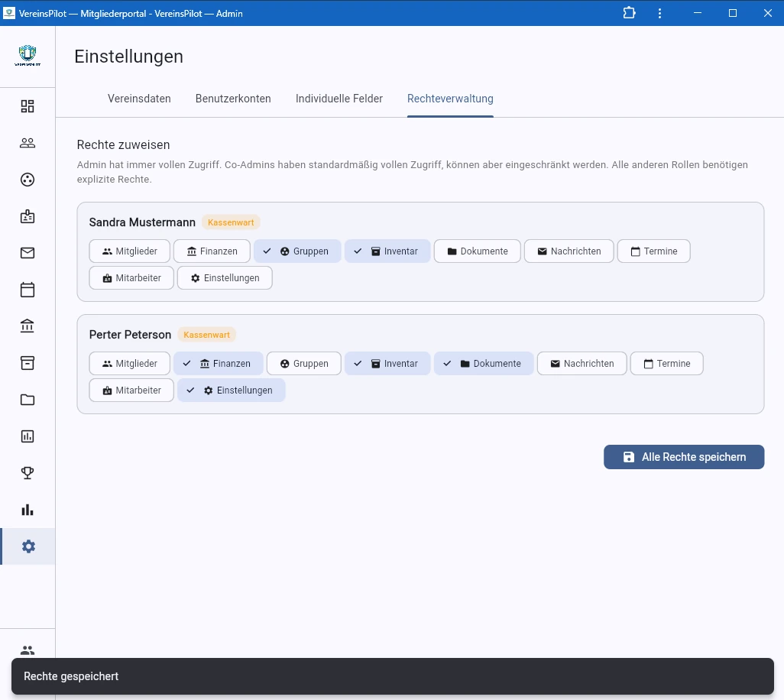
Task: Open members section via people icon
Action: 28,143
